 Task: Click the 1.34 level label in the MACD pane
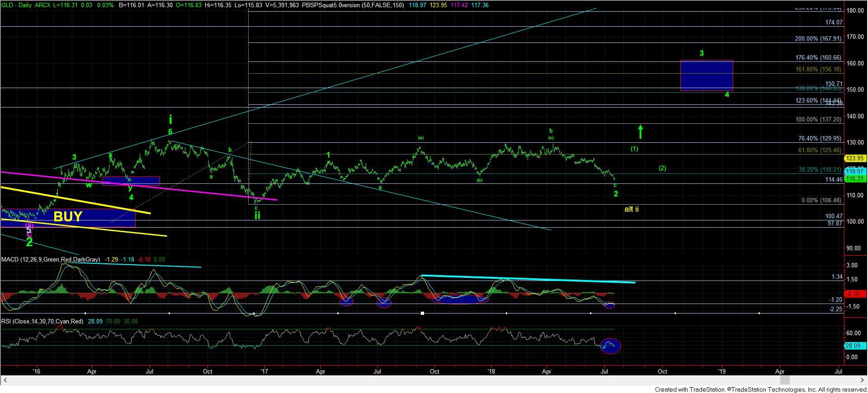(837, 277)
